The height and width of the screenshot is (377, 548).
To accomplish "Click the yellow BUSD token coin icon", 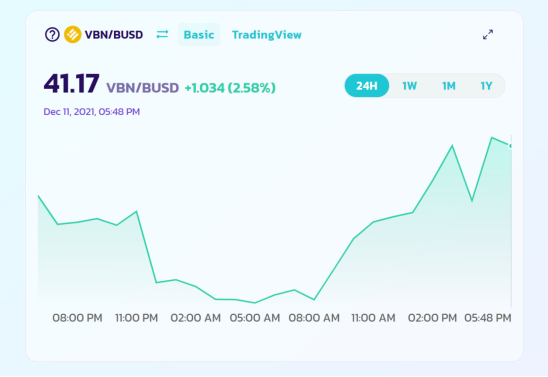I will coord(73,35).
